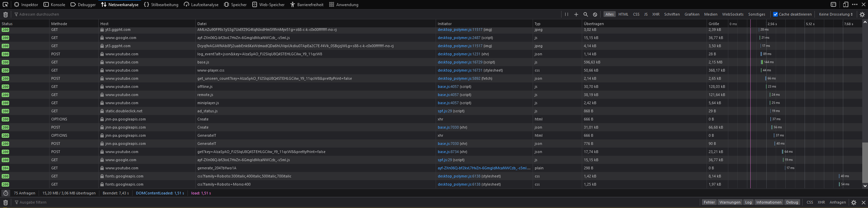This screenshot has width=868, height=208.
Task: Click lock icon of base.js row
Action: [x=102, y=62]
